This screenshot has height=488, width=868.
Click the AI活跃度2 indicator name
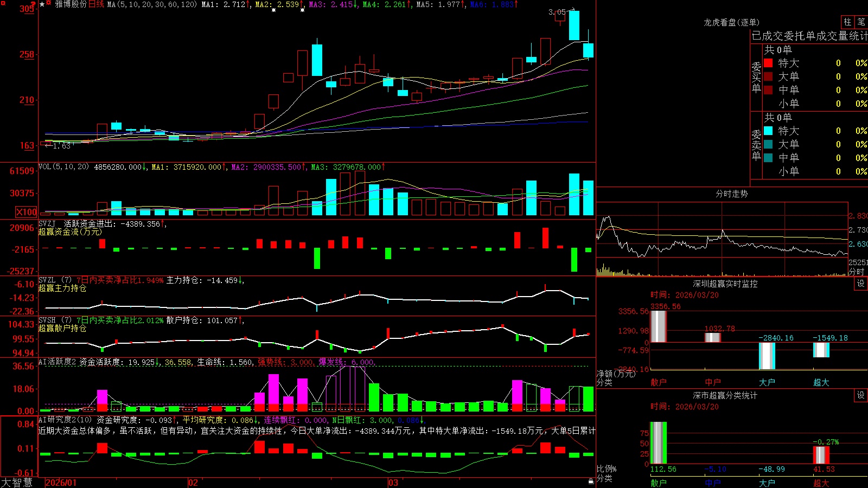pyautogui.click(x=58, y=362)
